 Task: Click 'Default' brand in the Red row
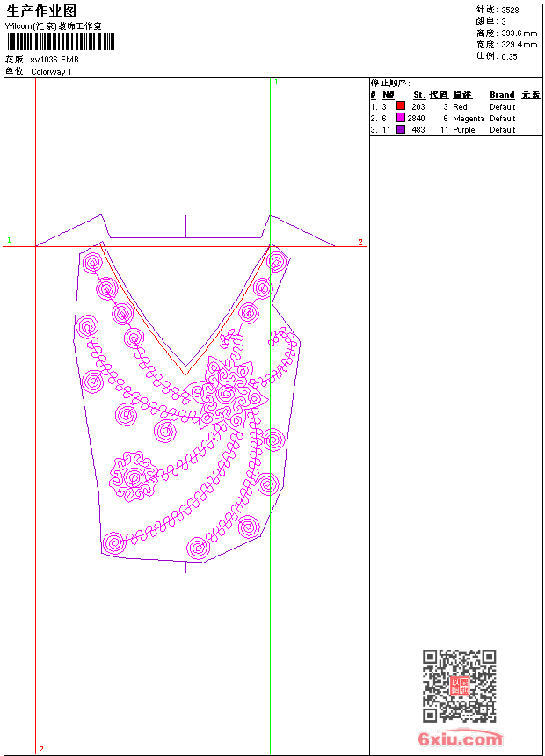pyautogui.click(x=503, y=106)
